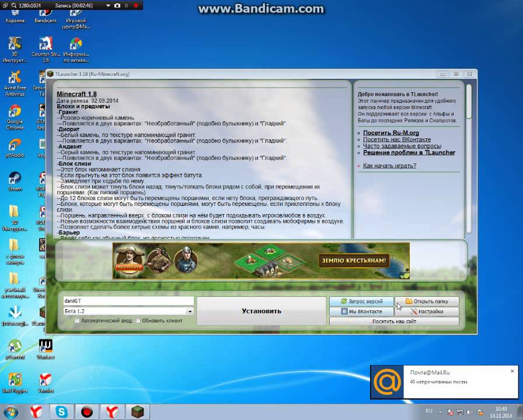Check the Обновить клиент checkbox
Screen dimensions: 523x420
[138, 321]
